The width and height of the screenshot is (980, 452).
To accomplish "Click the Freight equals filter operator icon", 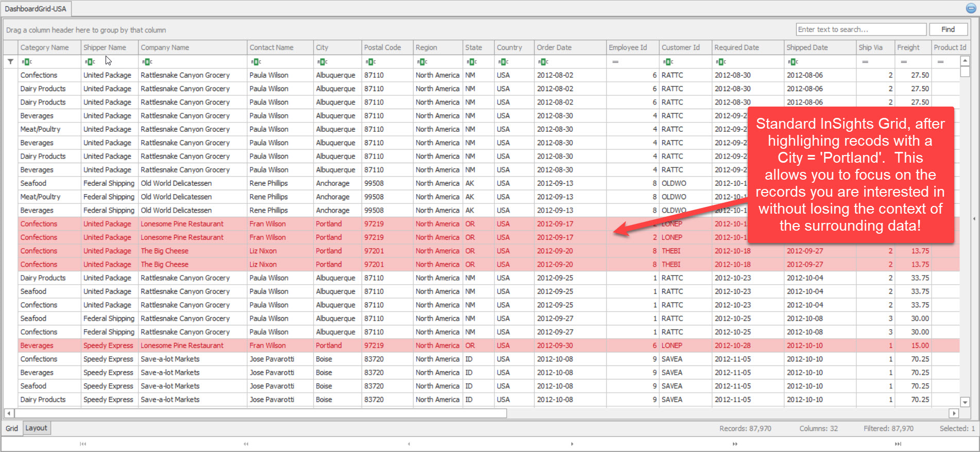I will point(903,62).
